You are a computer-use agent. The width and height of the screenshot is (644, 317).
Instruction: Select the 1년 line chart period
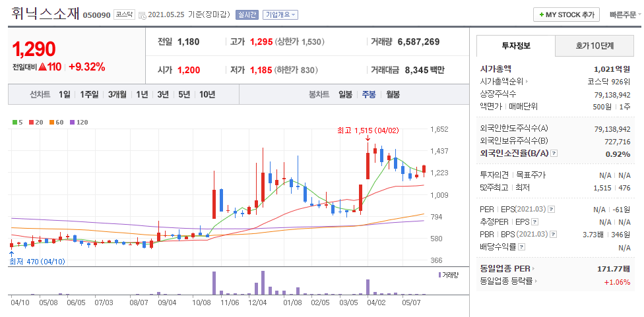(142, 95)
